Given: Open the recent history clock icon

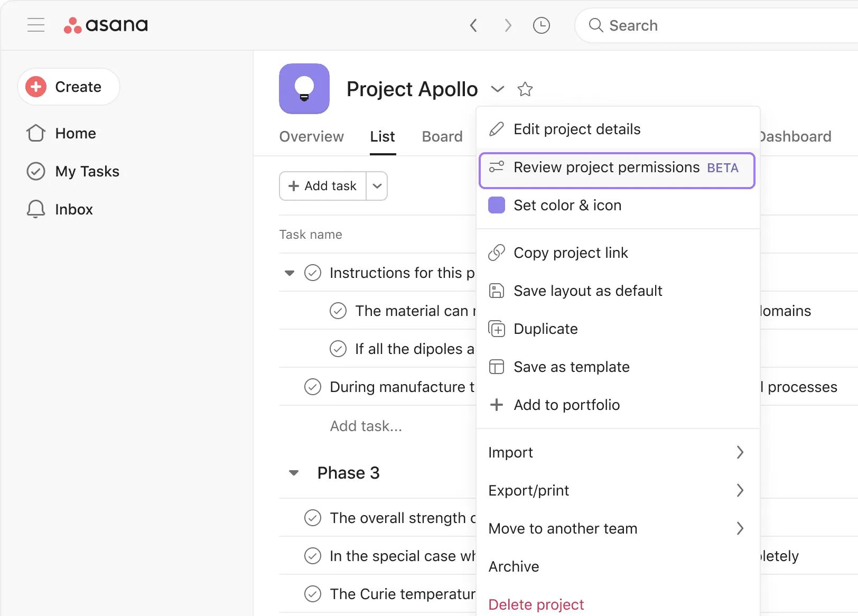Looking at the screenshot, I should coord(541,25).
